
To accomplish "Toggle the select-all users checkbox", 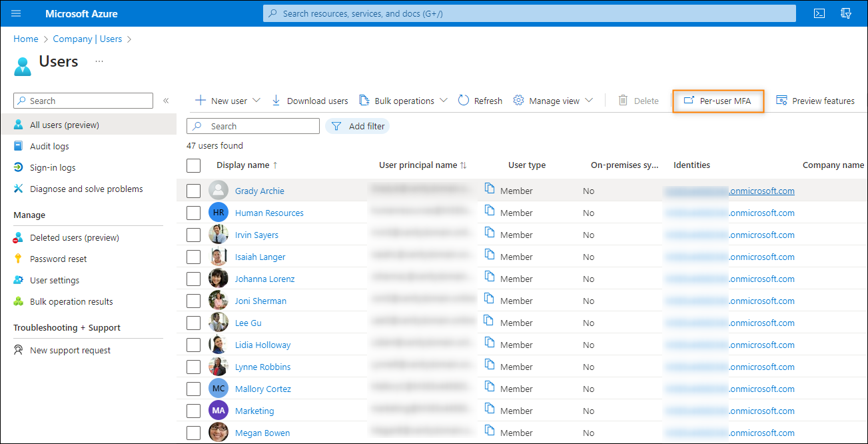I will pos(193,165).
